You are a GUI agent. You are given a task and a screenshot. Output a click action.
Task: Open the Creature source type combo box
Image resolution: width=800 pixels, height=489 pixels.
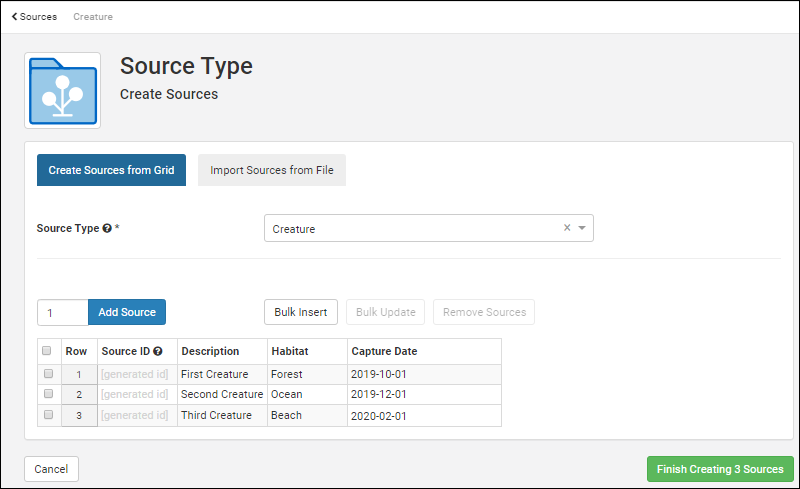[x=410, y=228]
